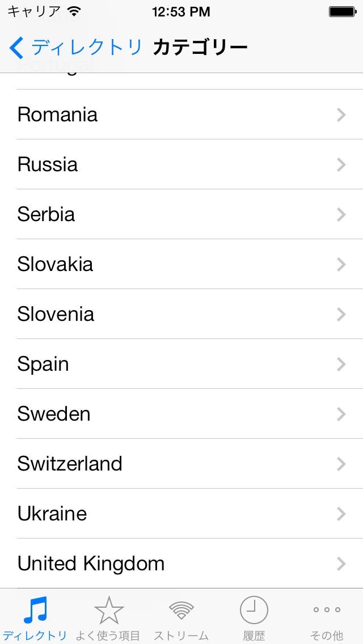The height and width of the screenshot is (644, 363).
Task: Choose Slovakia from the list
Action: (x=55, y=265)
